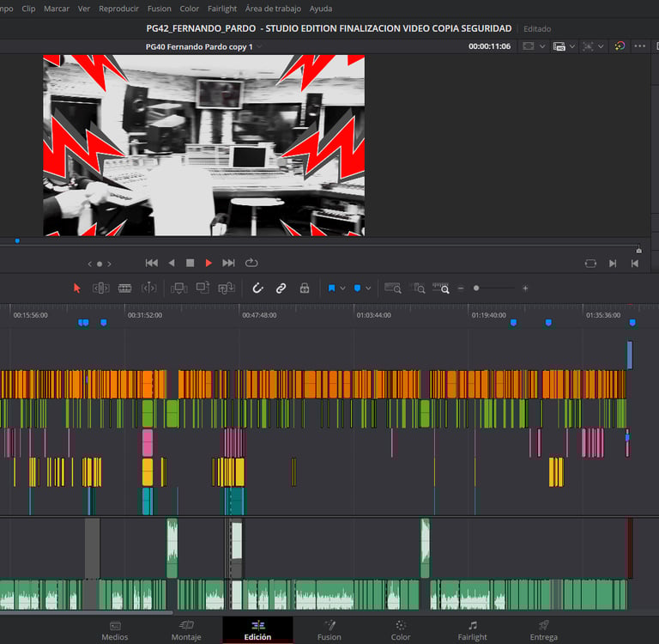Open the Color menu in menu bar
This screenshot has width=659, height=644.
(189, 9)
